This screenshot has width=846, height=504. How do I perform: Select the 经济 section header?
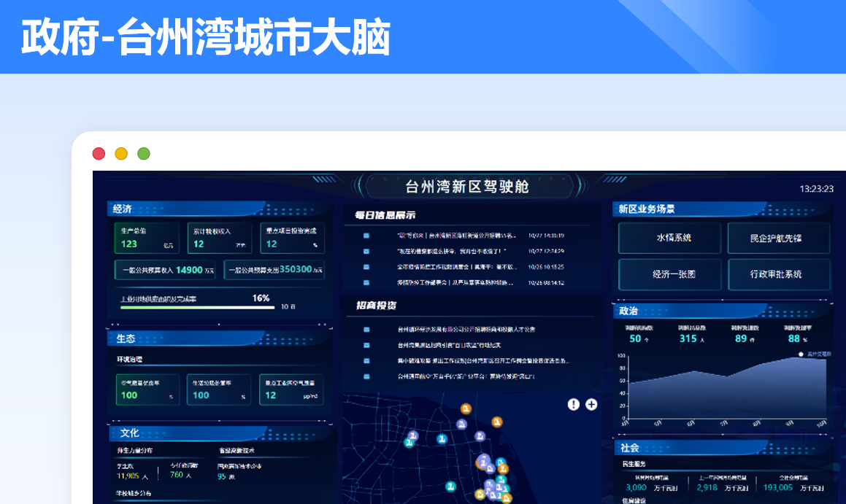point(123,209)
